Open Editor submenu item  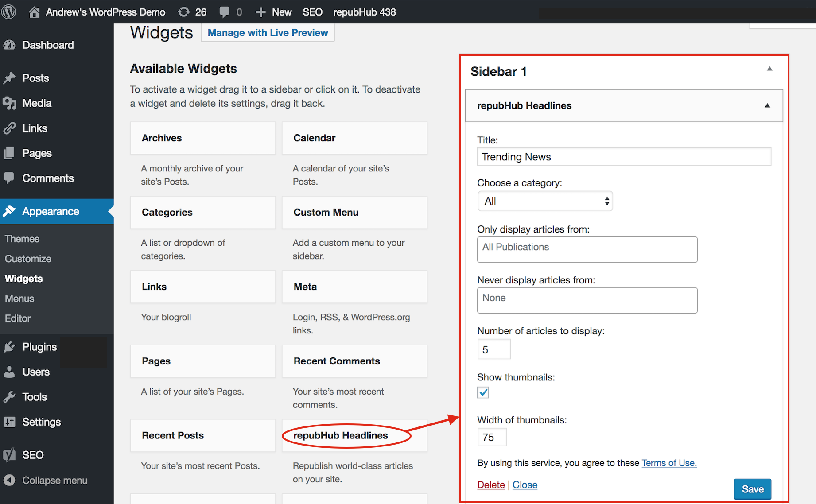tap(18, 318)
